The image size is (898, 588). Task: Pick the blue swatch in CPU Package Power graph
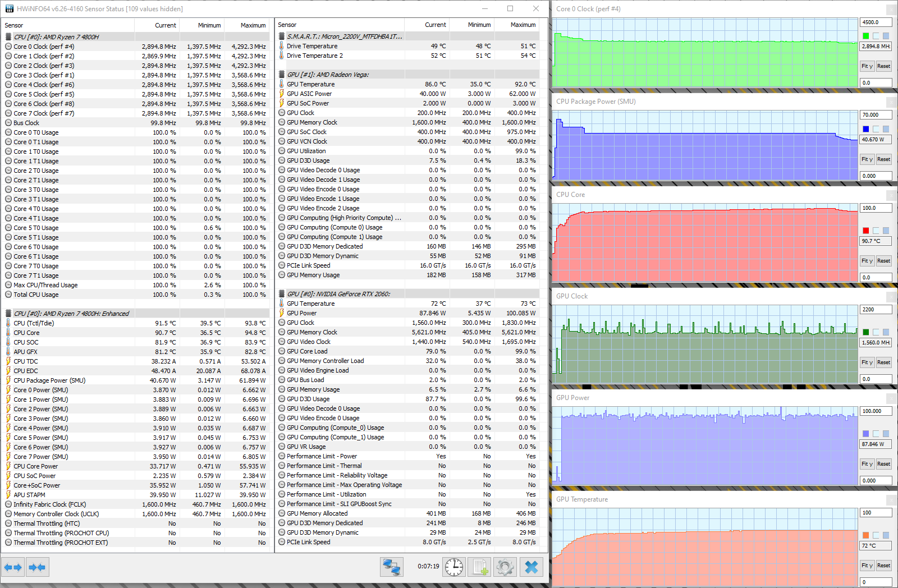(x=866, y=129)
